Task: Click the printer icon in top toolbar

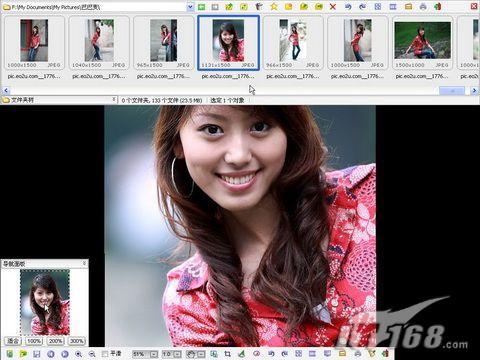Action: (x=423, y=6)
